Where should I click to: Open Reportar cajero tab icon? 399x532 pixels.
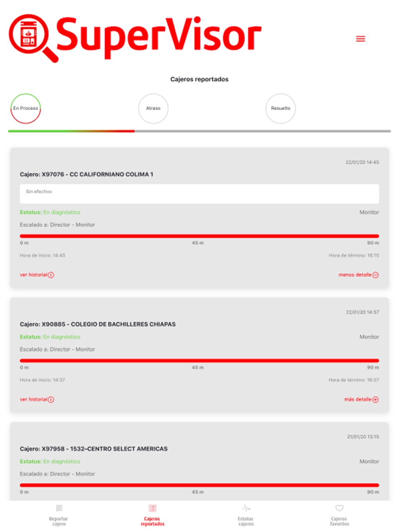[59, 508]
